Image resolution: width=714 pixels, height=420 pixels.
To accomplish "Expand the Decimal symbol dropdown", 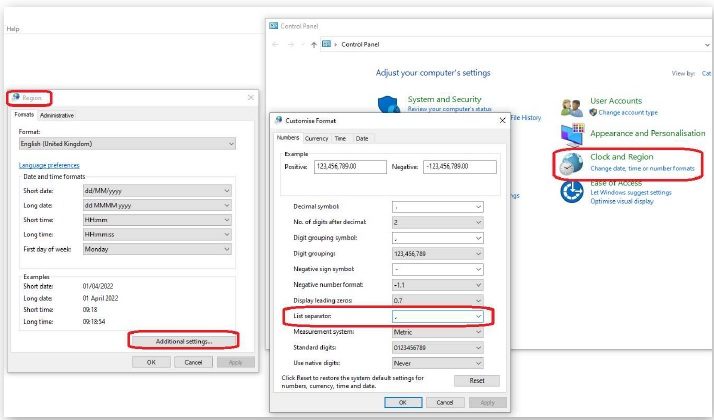I will click(479, 207).
